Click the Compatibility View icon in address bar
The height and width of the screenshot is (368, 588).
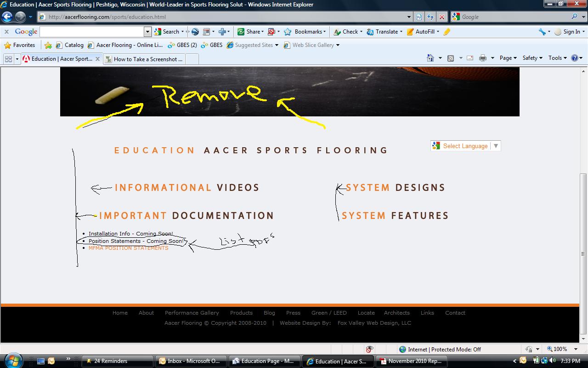(x=419, y=17)
